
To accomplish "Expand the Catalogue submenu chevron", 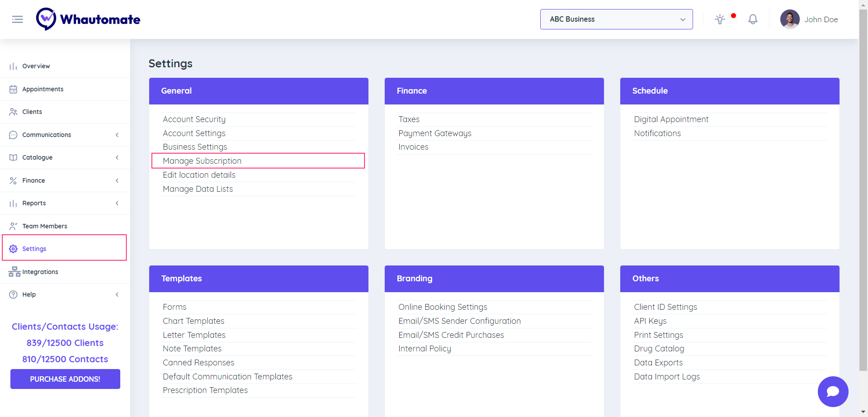I will 117,157.
